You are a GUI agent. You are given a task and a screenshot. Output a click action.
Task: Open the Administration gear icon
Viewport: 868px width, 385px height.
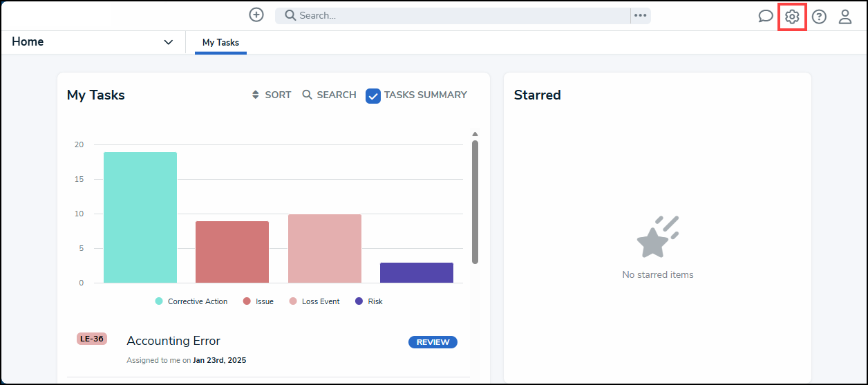[x=792, y=17]
